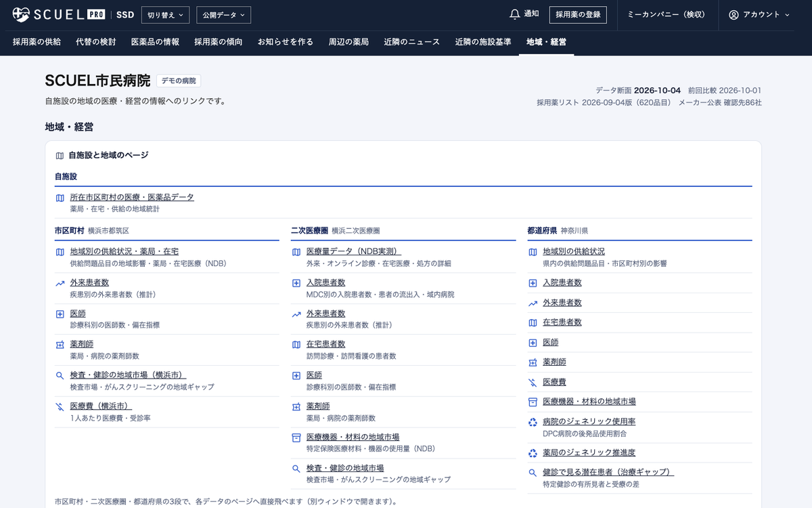Click the plus icon beside 二次医療圏 入院患者数

pos(296,283)
